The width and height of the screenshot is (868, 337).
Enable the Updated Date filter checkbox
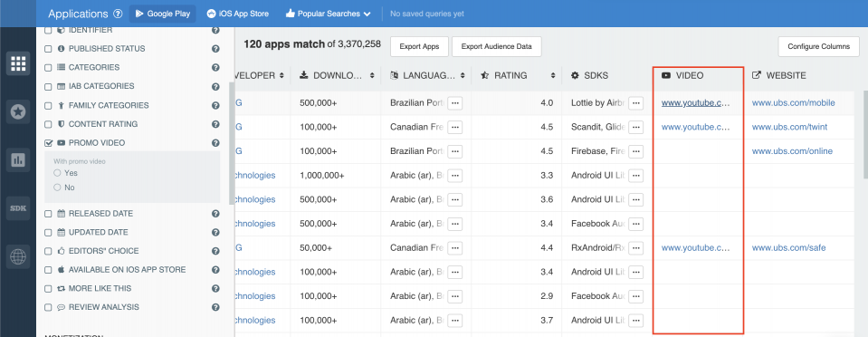tap(48, 232)
